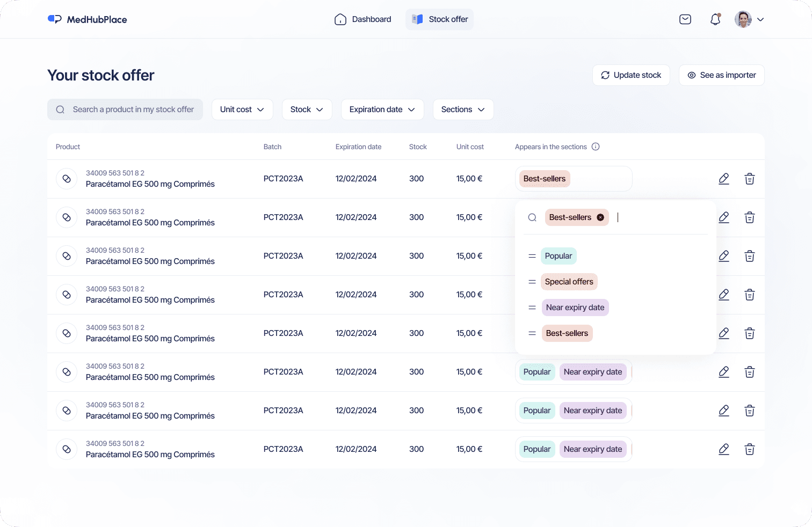Screen dimensions: 812x527
Task: Remove the Best-sellers chip using its x
Action: (600, 217)
